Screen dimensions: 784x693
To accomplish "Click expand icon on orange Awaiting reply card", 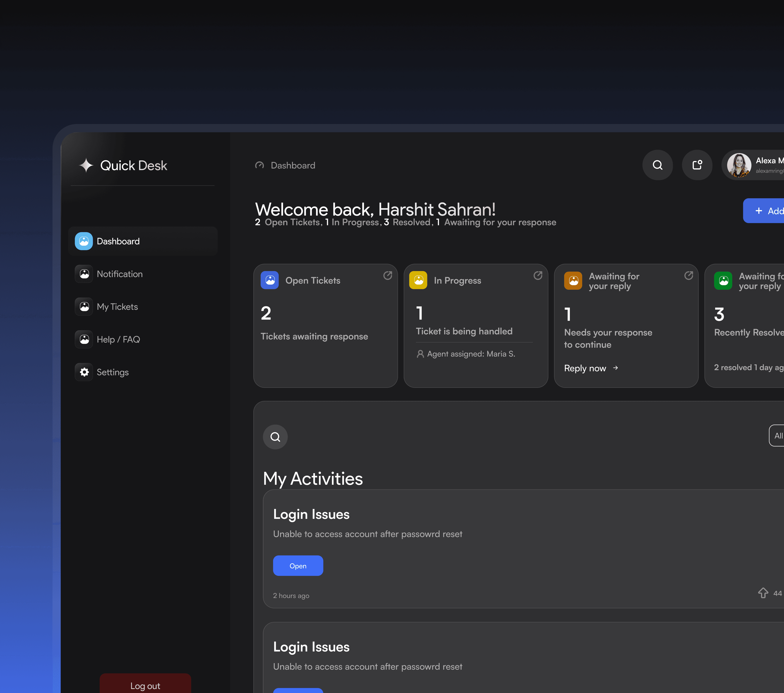I will (x=688, y=276).
